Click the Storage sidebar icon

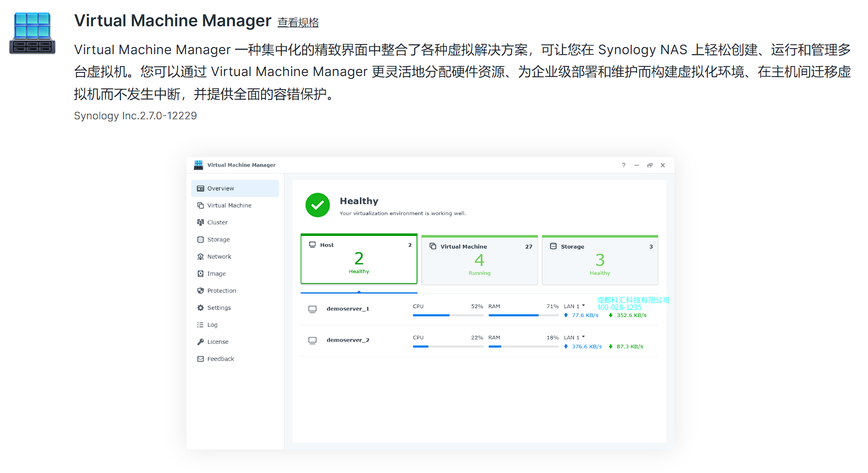201,239
